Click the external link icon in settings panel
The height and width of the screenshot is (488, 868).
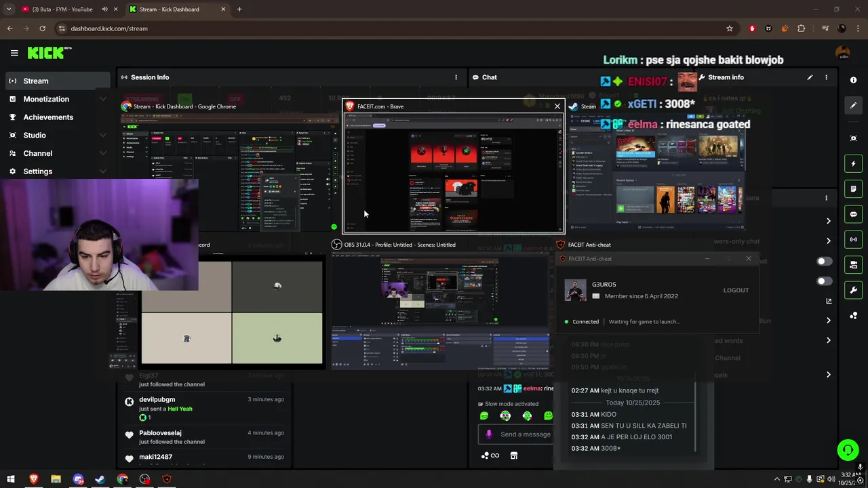(x=828, y=301)
